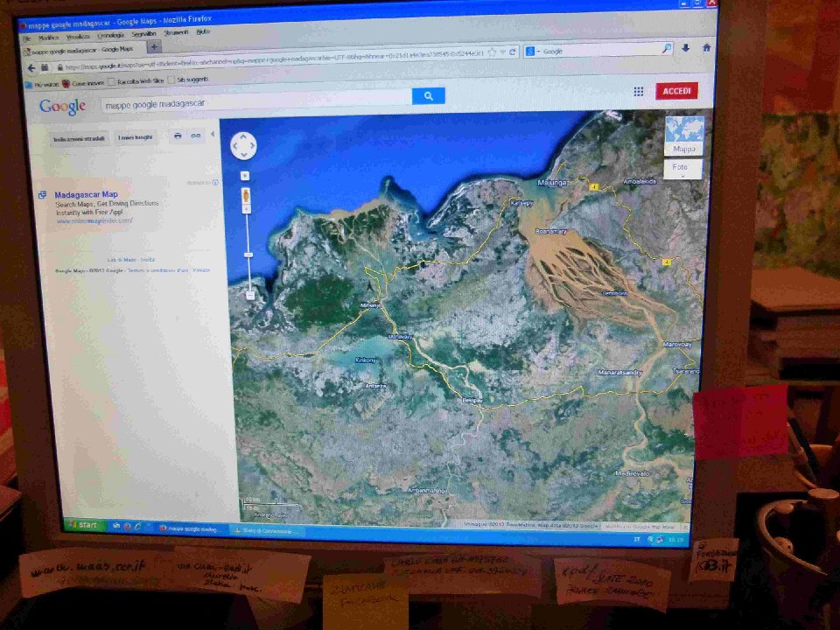
Task: Bookmark this page with the star icon
Action: (x=492, y=52)
